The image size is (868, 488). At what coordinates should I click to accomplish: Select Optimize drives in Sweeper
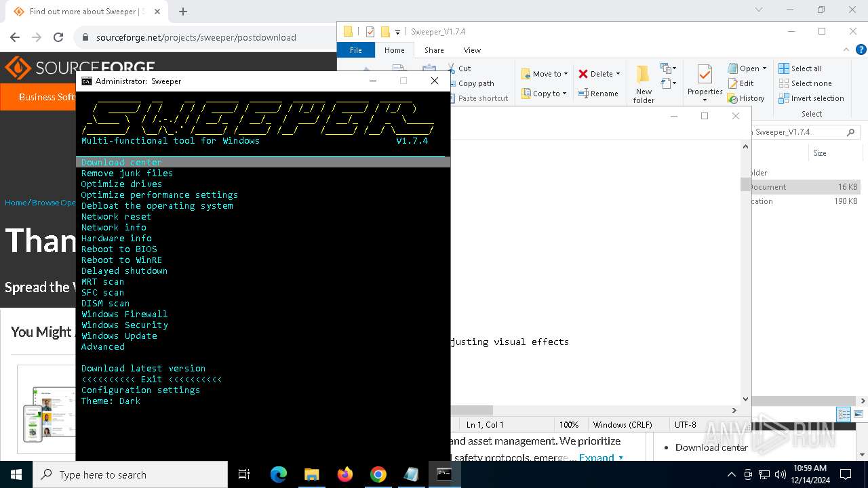point(121,184)
